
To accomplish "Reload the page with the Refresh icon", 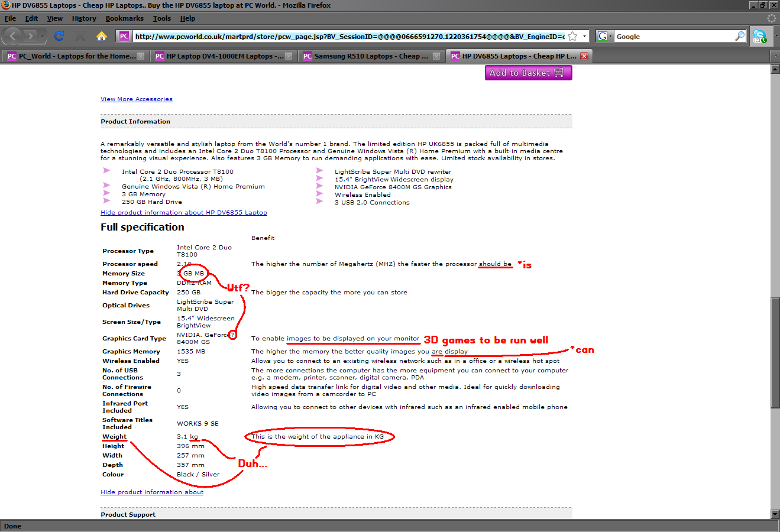I will tap(59, 36).
